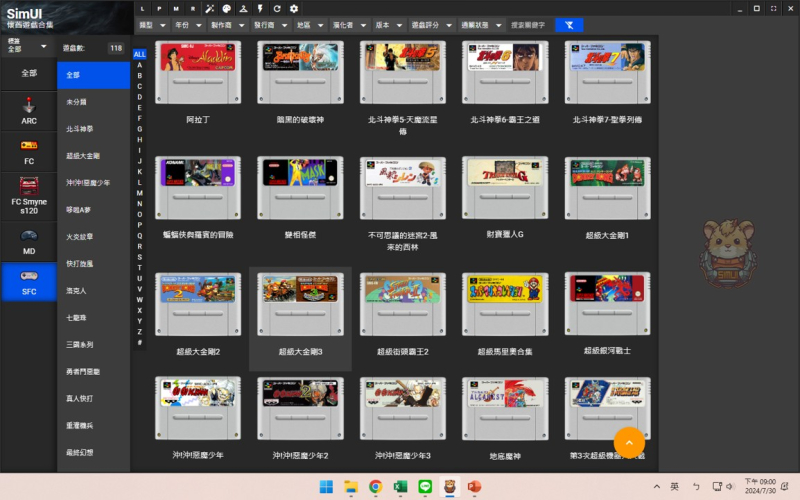Toggle the M panel button in the toolbar
800x500 pixels.
point(176,9)
